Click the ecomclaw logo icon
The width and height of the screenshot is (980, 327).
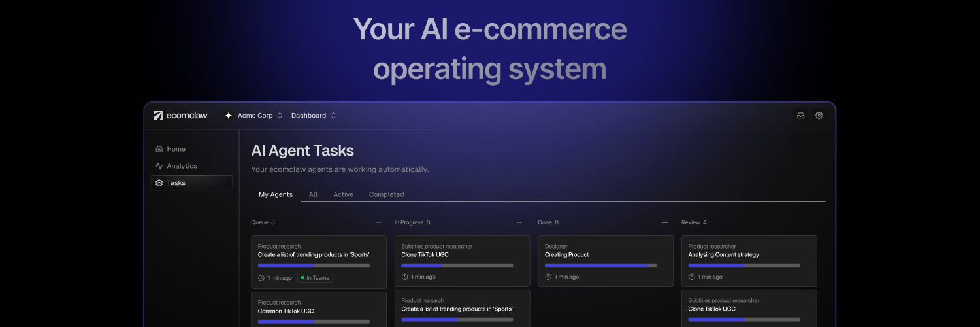(158, 116)
